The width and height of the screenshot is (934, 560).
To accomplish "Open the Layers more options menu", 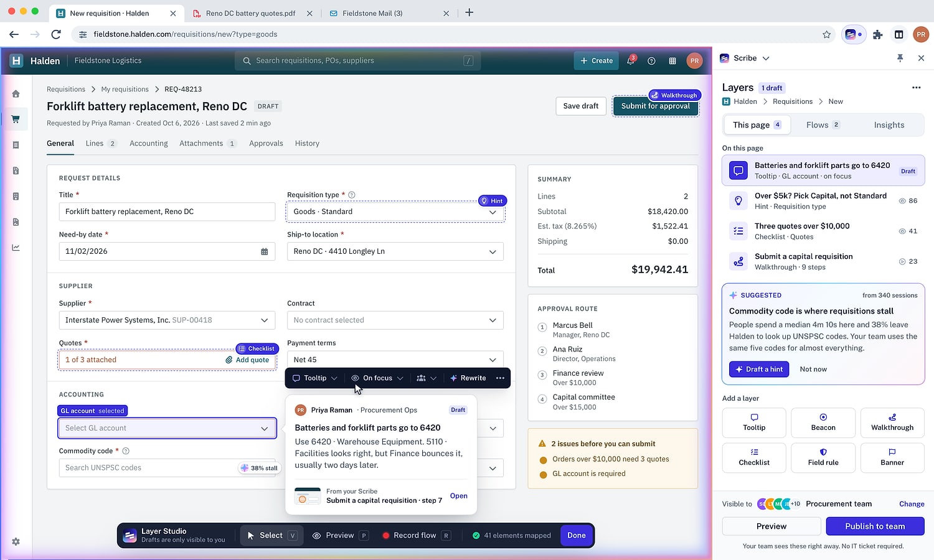I will pyautogui.click(x=916, y=88).
